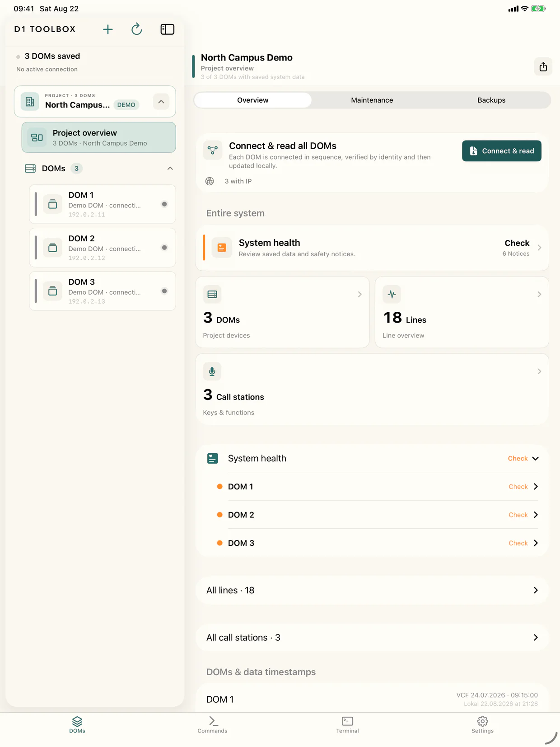560x747 pixels.
Task: Click the DOM 2 device icon in sidebar
Action: coord(52,248)
